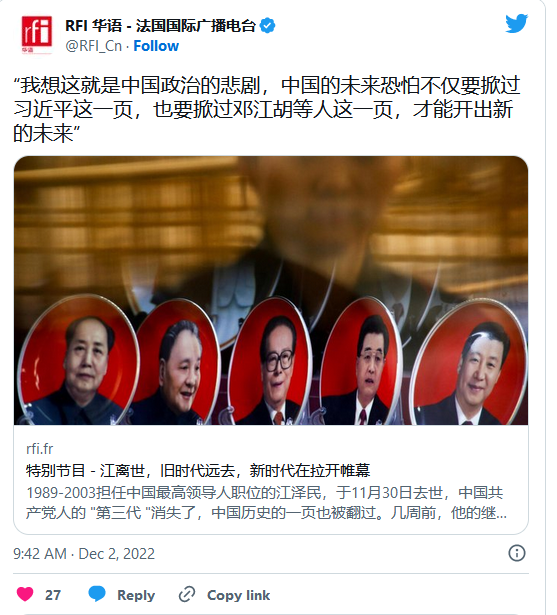This screenshot has height=615, width=557.
Task: Click the quoted tweet text body
Action: [x=267, y=109]
